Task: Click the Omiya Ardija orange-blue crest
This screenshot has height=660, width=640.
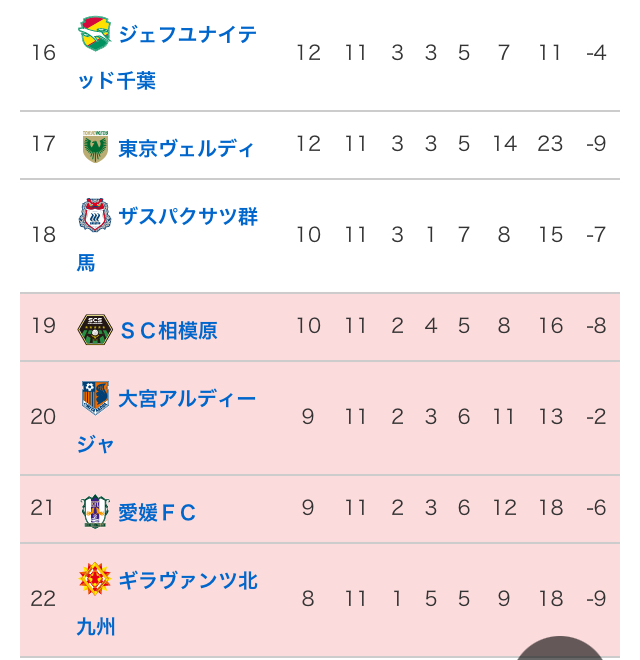Action: 95,398
